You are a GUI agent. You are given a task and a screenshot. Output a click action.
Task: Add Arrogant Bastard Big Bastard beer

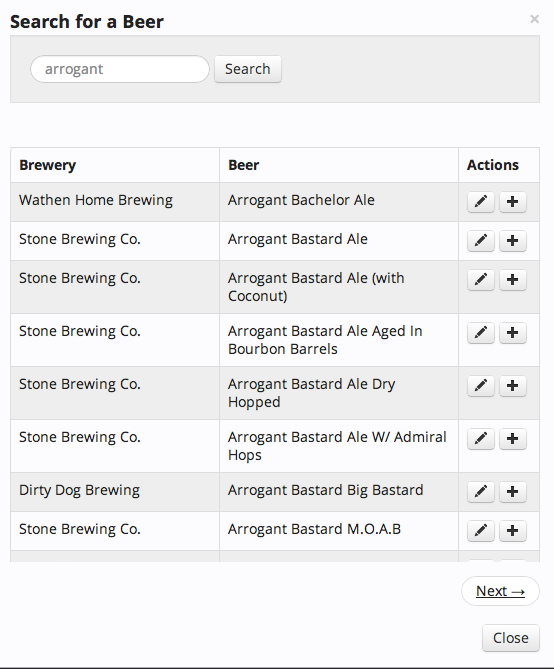coord(512,492)
